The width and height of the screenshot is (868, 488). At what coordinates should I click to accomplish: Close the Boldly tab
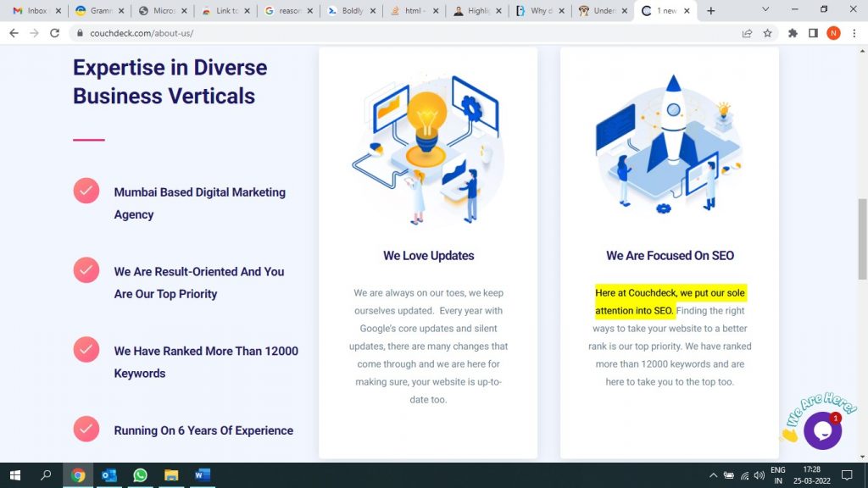(373, 10)
